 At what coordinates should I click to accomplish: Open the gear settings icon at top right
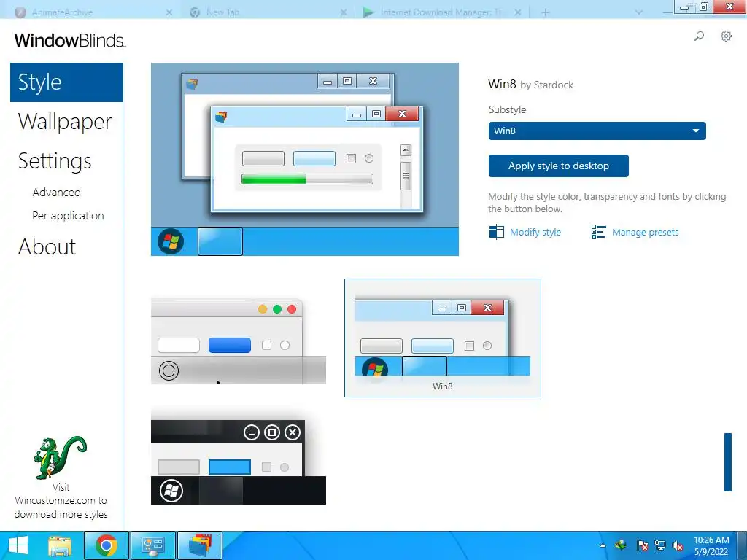(726, 36)
